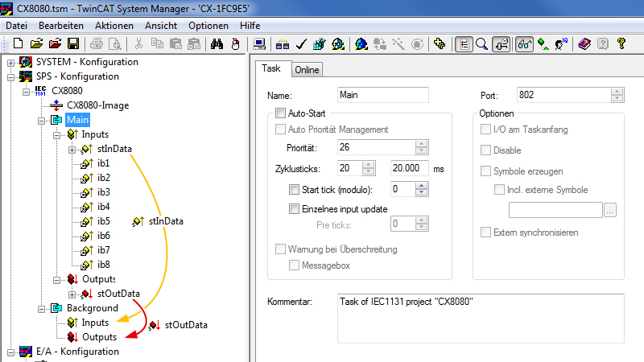The image size is (644, 362).
Task: Open the Datei menu
Action: click(16, 26)
